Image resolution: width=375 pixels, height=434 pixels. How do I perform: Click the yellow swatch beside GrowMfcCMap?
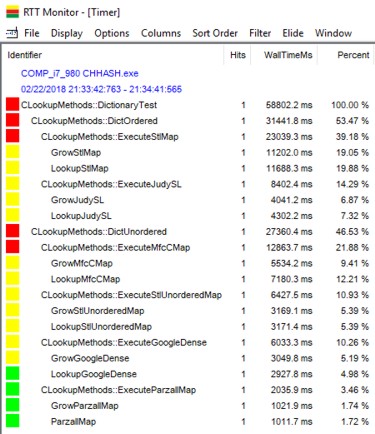coord(12,263)
